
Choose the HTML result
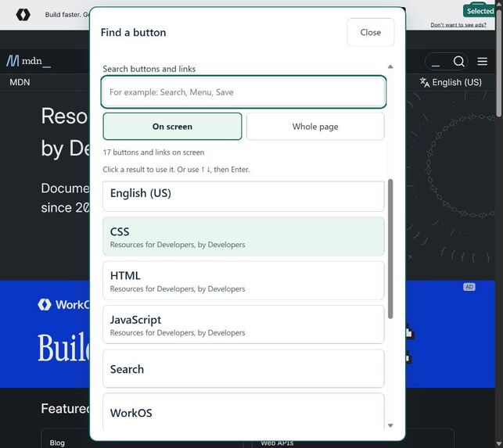pos(243,281)
